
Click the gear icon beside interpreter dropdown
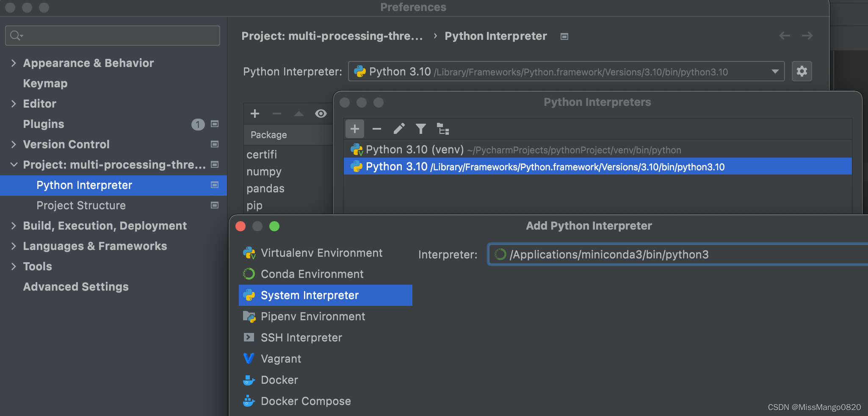pyautogui.click(x=802, y=71)
